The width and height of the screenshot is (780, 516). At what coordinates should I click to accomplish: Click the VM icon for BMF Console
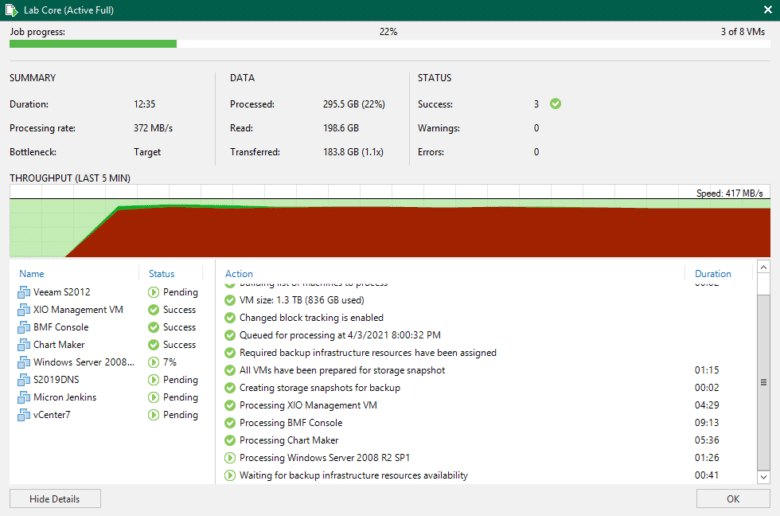[24, 327]
